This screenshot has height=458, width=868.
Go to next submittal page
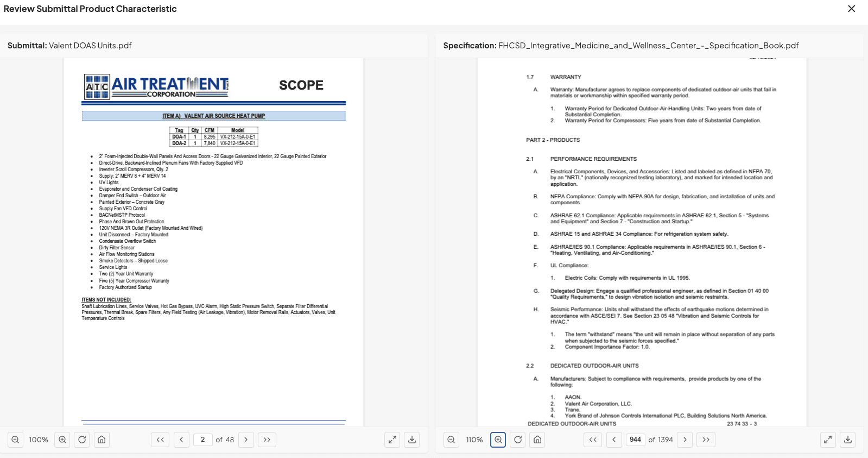246,440
